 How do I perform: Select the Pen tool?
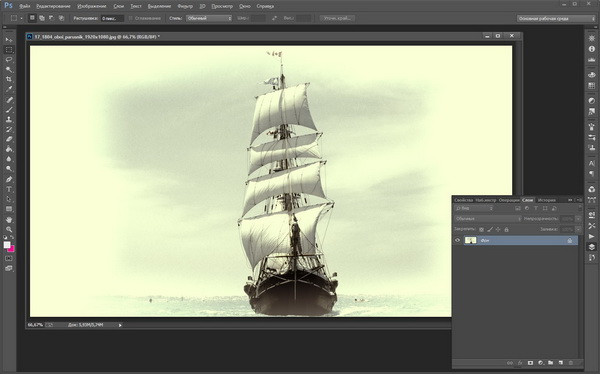[9, 180]
